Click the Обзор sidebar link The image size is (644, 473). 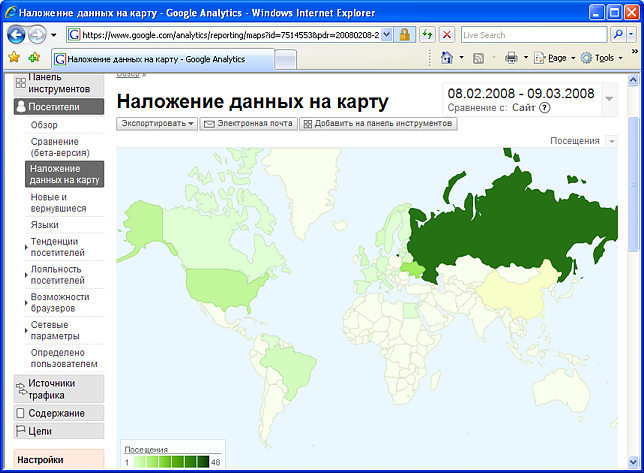point(44,125)
